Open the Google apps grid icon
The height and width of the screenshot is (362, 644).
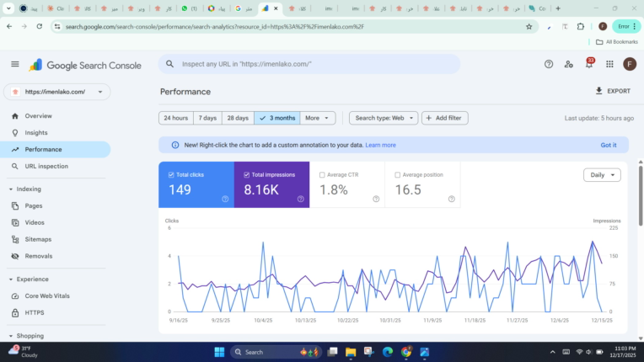pyautogui.click(x=609, y=64)
